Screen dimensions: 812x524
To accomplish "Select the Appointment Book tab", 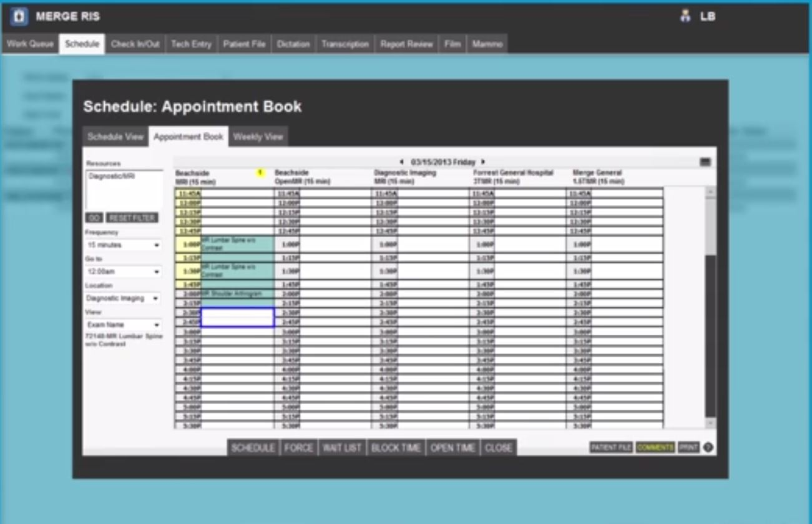I will (x=188, y=137).
